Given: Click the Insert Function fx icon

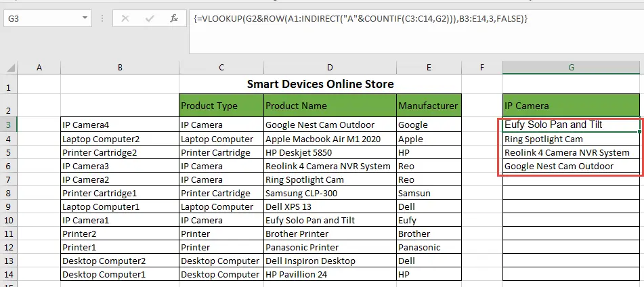Looking at the screenshot, I should point(174,18).
